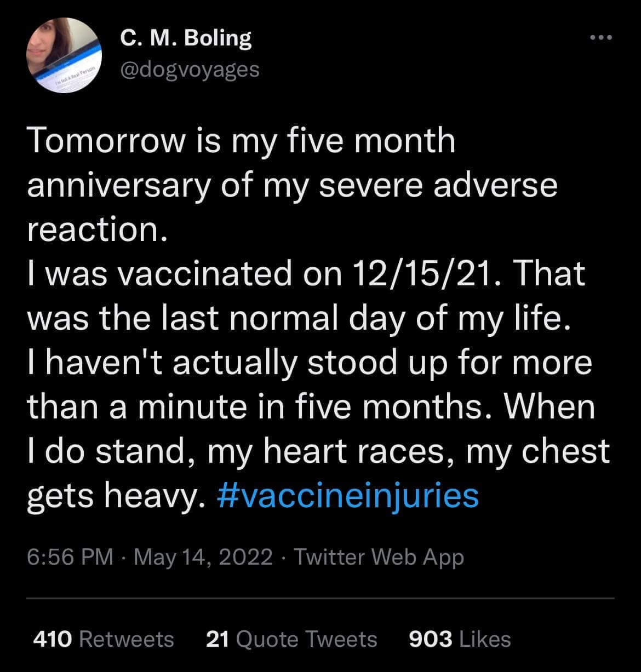Open the three-dot more options menu

pyautogui.click(x=600, y=39)
